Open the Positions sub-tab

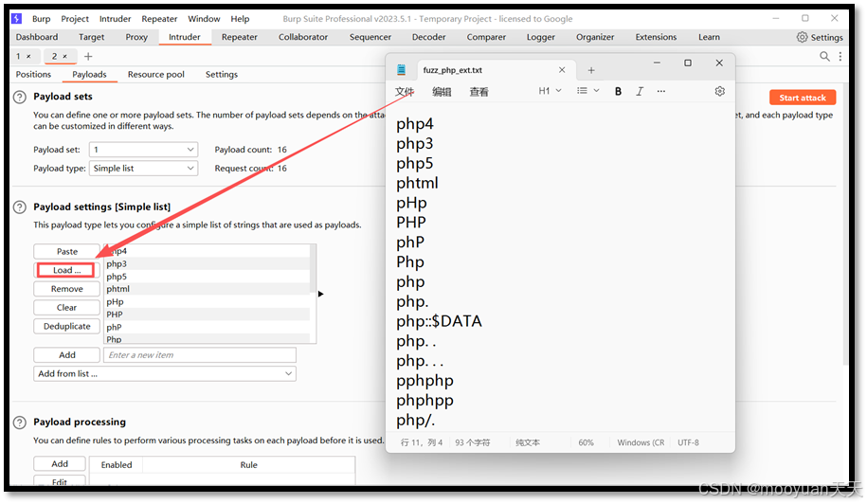pyautogui.click(x=33, y=75)
